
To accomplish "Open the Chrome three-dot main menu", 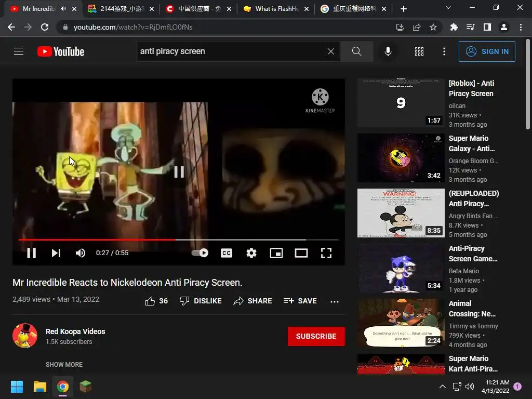I will click(521, 27).
